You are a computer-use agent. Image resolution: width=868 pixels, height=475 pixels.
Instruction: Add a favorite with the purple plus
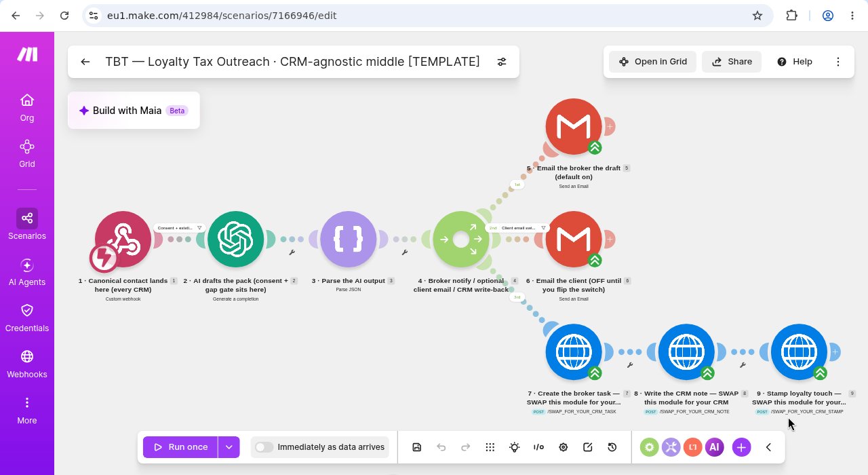point(741,447)
